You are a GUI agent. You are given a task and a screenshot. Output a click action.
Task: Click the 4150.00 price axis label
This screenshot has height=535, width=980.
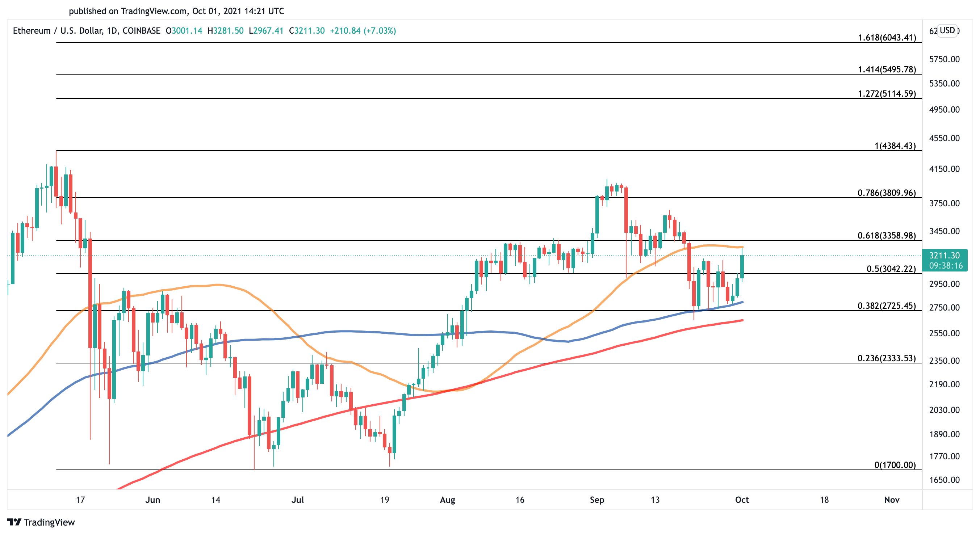pyautogui.click(x=944, y=169)
